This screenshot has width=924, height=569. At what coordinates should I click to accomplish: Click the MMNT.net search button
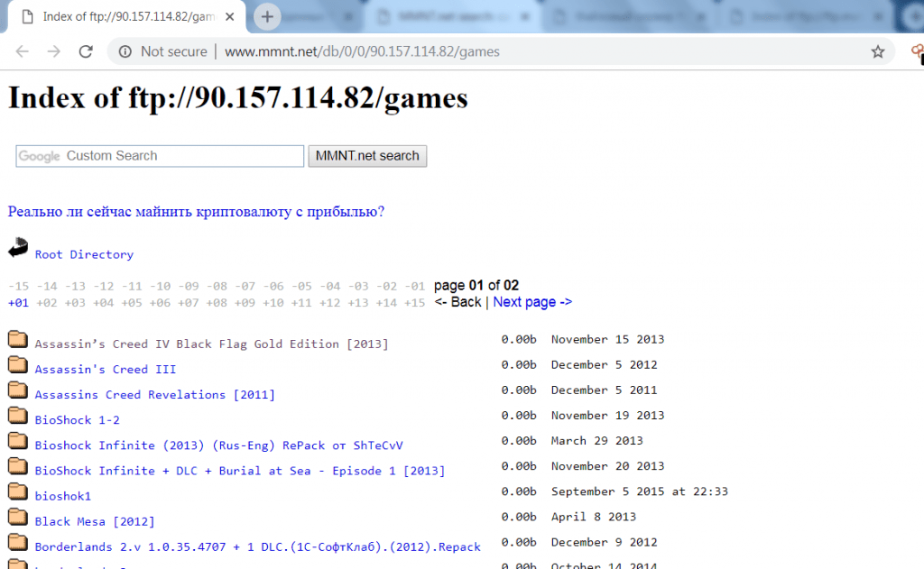click(366, 155)
